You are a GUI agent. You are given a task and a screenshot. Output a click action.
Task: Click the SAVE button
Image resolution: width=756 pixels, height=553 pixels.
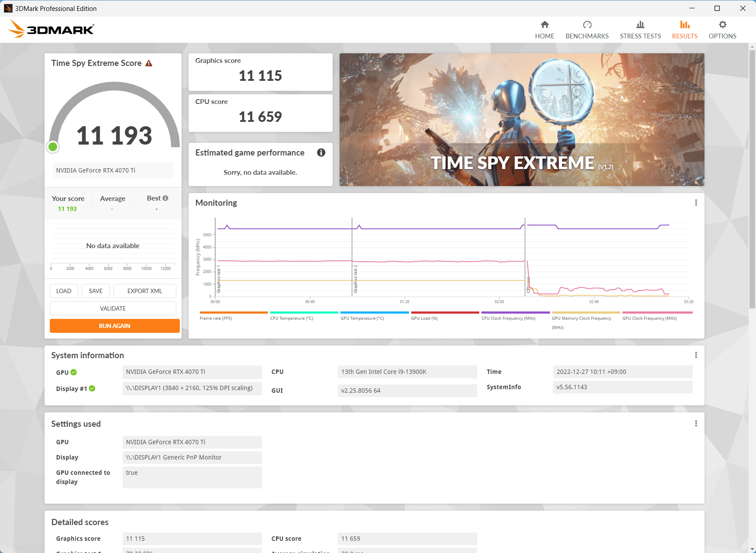click(x=96, y=291)
